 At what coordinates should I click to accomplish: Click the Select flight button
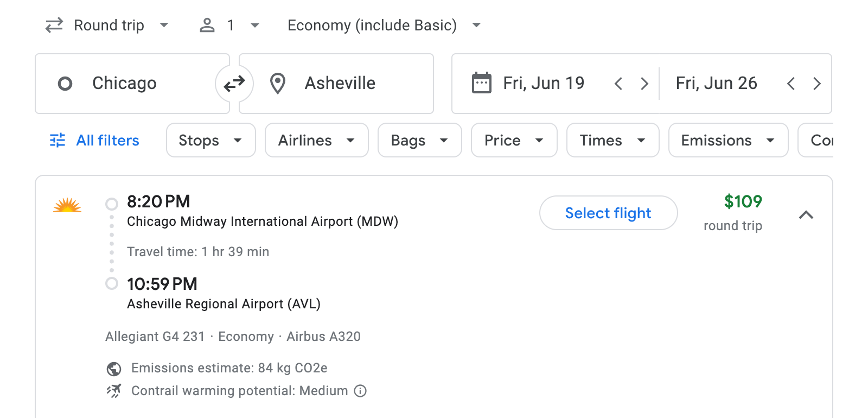point(608,213)
